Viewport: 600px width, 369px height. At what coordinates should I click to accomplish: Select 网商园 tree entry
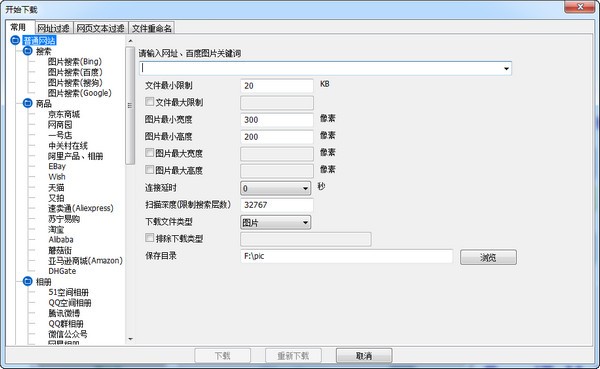click(x=60, y=124)
